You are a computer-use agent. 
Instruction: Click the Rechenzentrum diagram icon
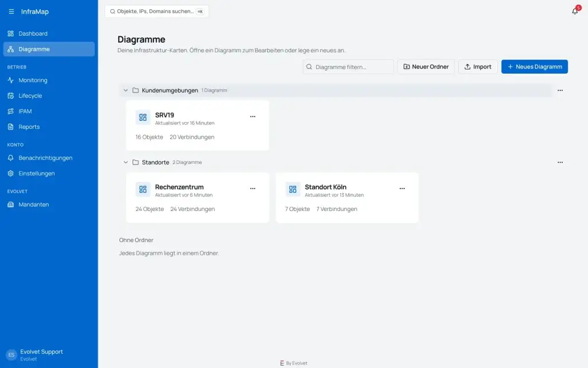(143, 189)
